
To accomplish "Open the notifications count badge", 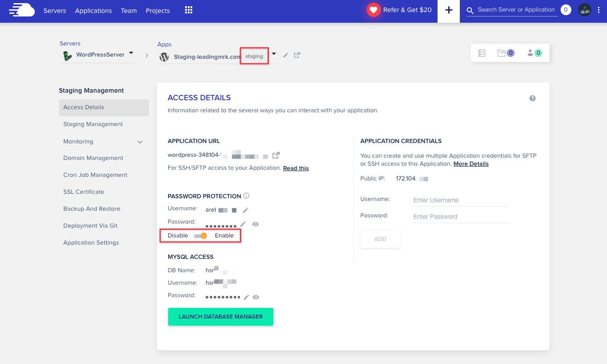I will (x=566, y=10).
